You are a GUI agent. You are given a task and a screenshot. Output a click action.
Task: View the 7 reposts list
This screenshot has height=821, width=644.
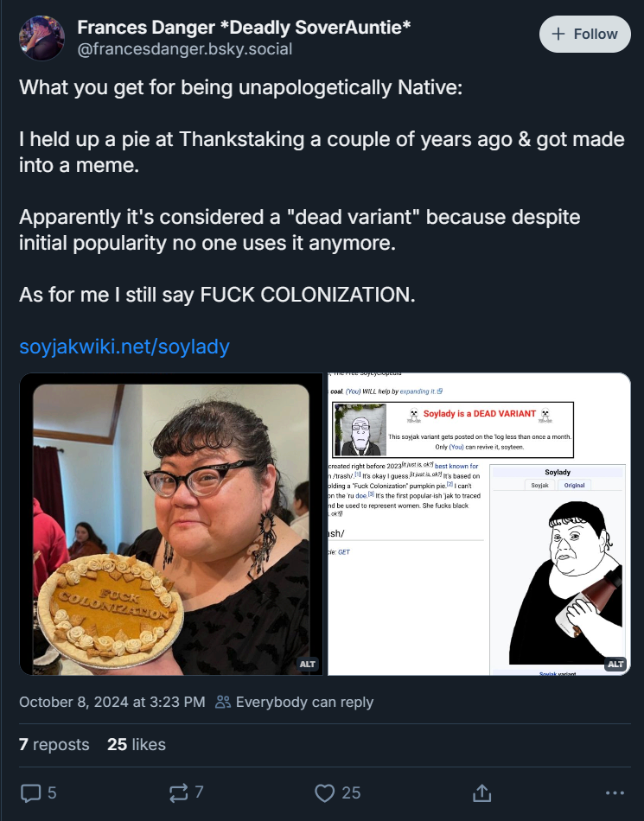point(54,744)
